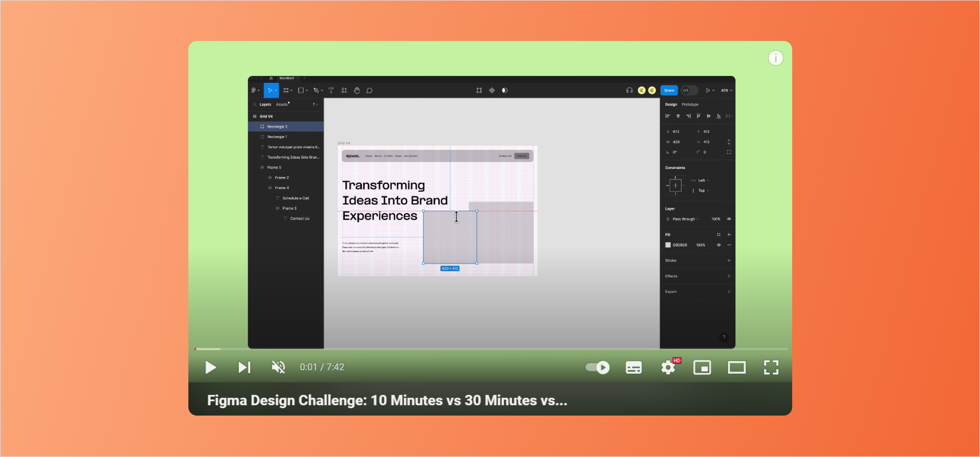Image resolution: width=980 pixels, height=457 pixels.
Task: Skip to next video
Action: pos(244,367)
